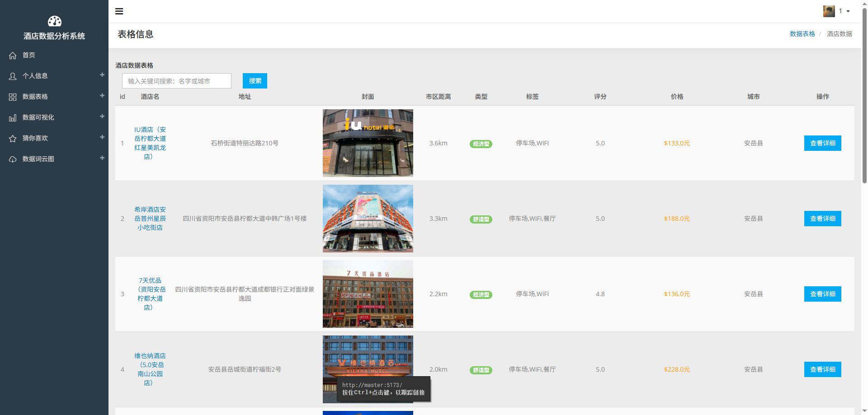Click the grid icon beside 数据表格
Screen dimensions: 868x415
[x=13, y=97]
